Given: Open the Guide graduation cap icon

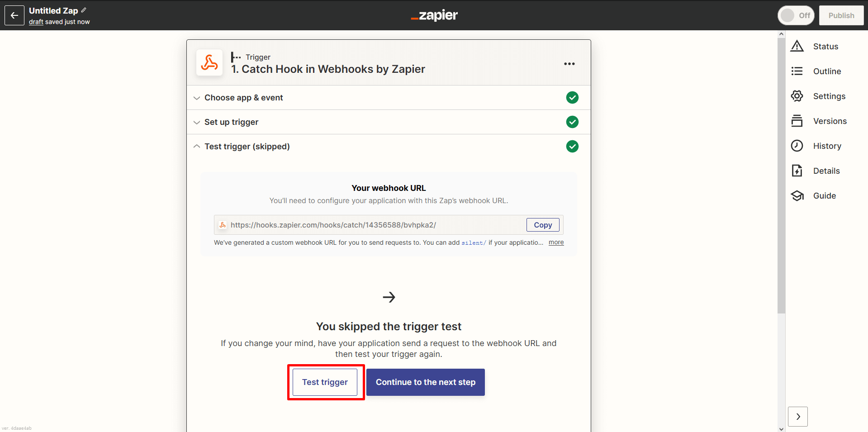Looking at the screenshot, I should coord(797,195).
